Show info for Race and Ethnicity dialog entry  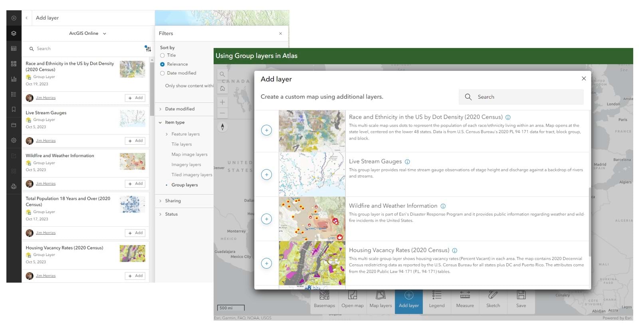[508, 118]
